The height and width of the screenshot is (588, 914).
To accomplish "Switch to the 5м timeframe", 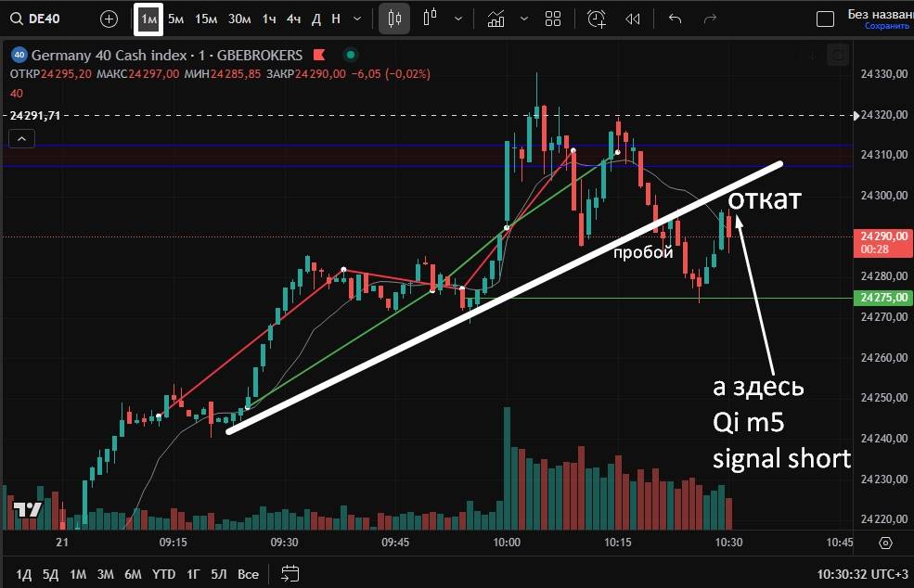I will pos(175,19).
